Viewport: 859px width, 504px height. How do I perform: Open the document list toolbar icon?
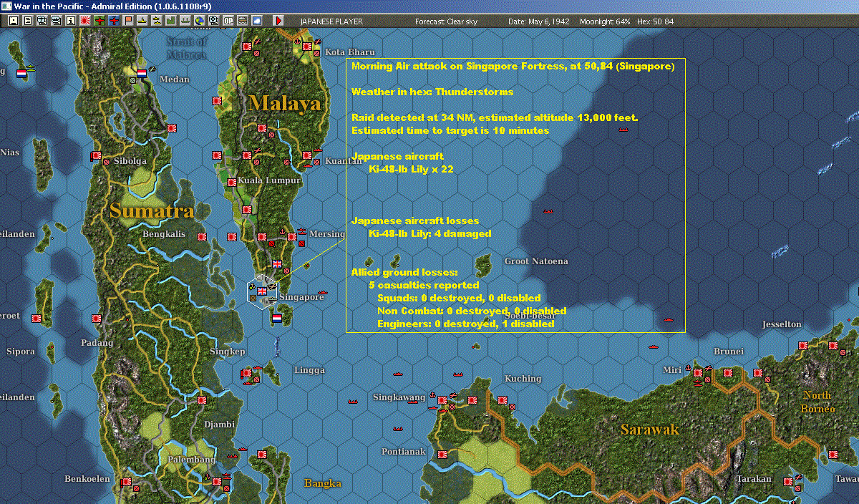point(28,21)
